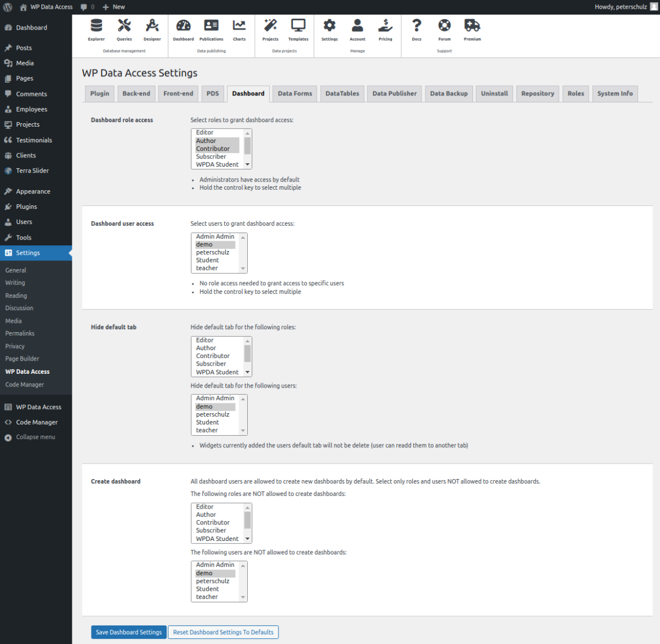
Task: Click the Save Dashboard Settings button
Action: [x=129, y=632]
